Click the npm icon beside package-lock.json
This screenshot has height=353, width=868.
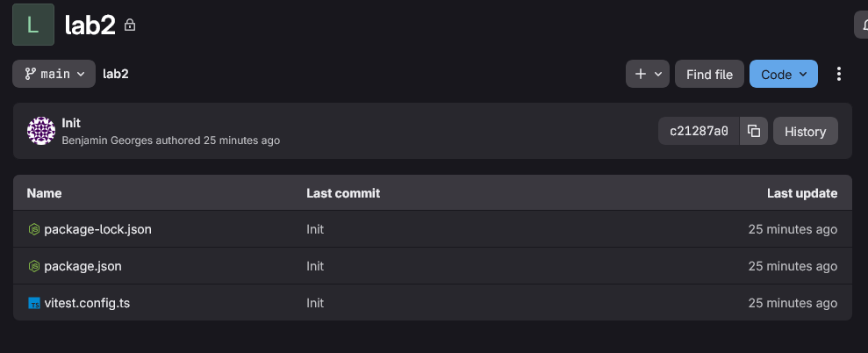pos(34,229)
